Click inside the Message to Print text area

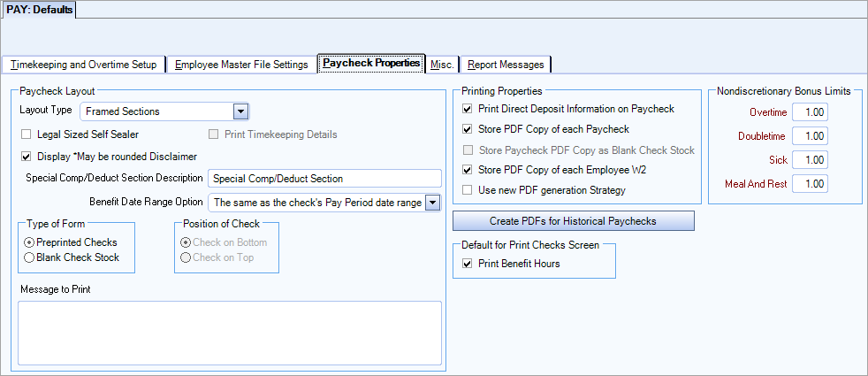pos(229,333)
